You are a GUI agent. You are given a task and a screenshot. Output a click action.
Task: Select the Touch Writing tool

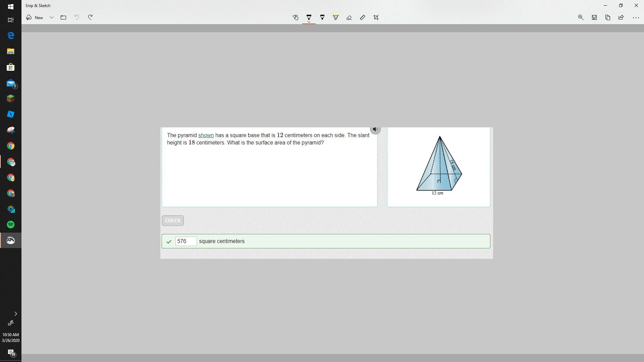coord(296,17)
